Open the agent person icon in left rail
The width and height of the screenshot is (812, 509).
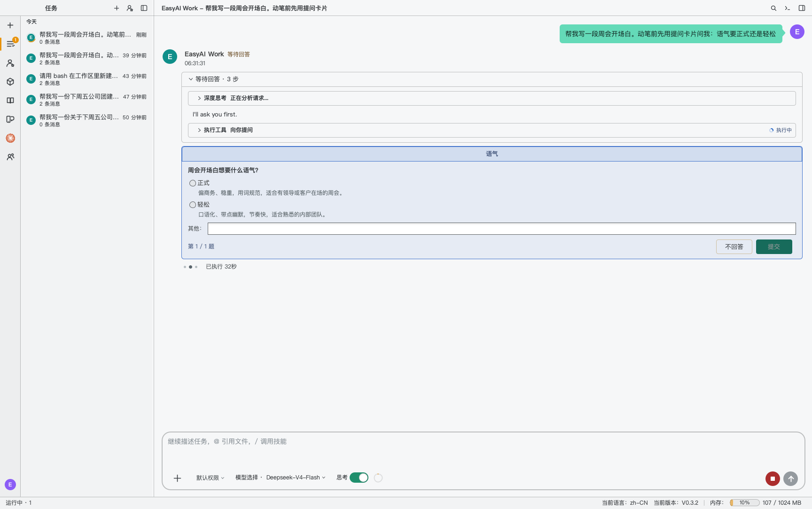(x=10, y=63)
